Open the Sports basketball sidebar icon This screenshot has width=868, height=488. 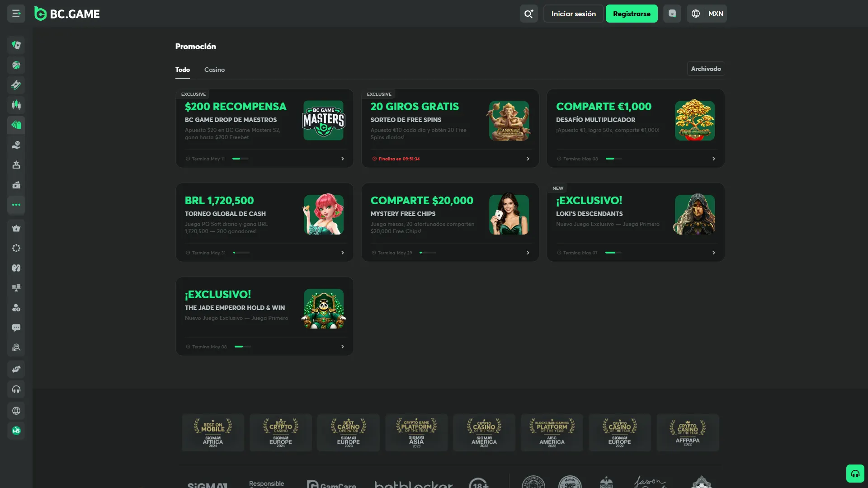click(16, 65)
